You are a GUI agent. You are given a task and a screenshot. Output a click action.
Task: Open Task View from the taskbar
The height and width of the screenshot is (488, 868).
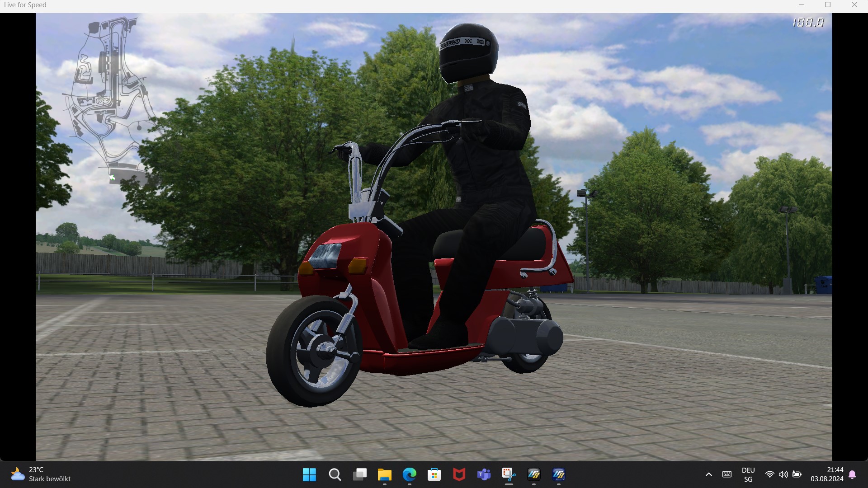(x=360, y=474)
